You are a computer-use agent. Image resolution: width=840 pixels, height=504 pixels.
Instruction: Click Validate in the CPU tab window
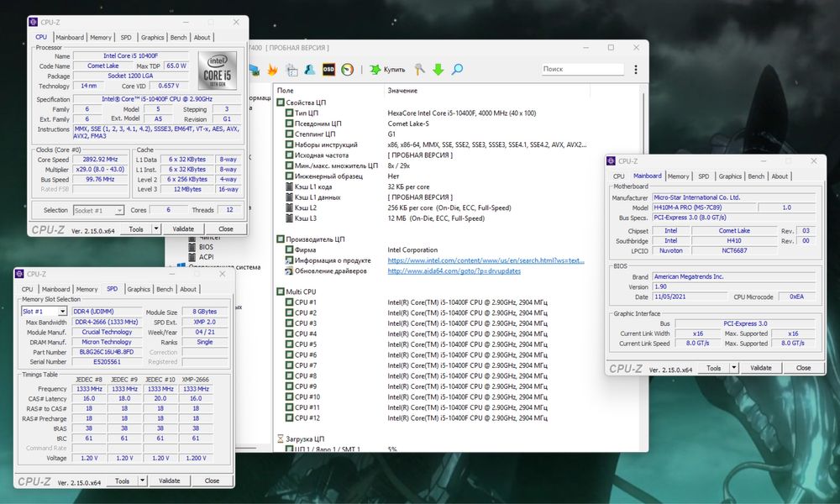pos(182,228)
